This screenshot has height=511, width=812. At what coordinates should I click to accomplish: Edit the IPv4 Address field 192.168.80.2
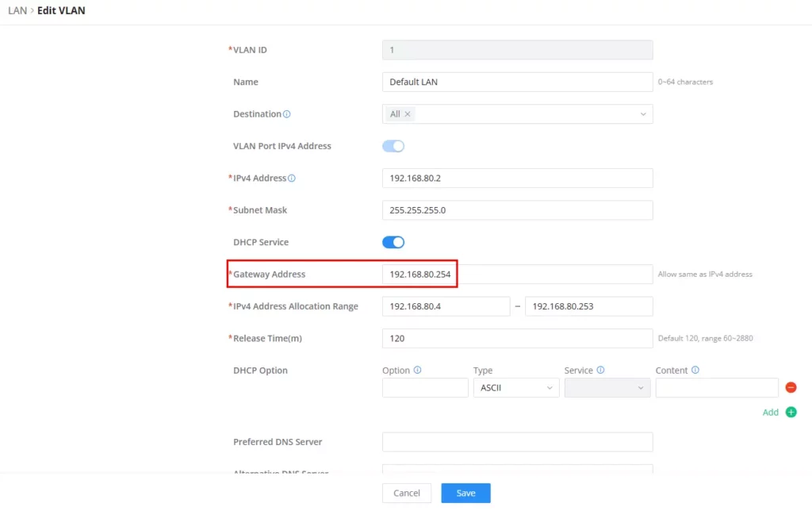[x=517, y=179]
